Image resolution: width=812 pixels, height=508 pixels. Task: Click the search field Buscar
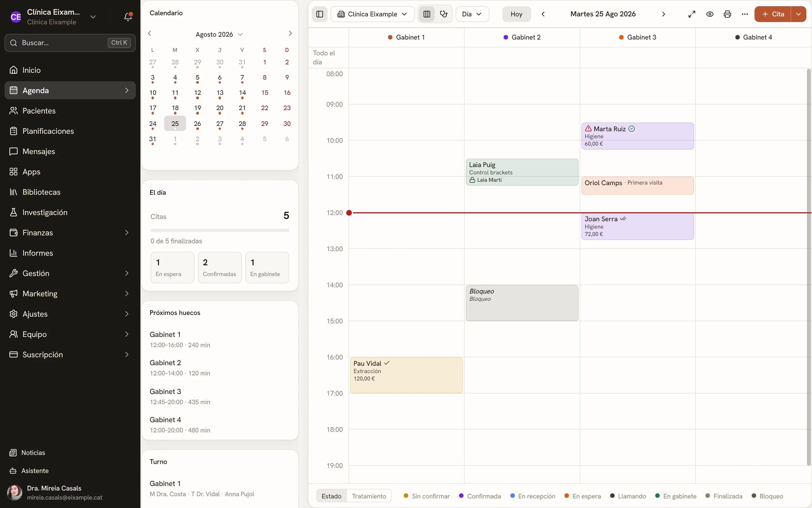[70, 43]
